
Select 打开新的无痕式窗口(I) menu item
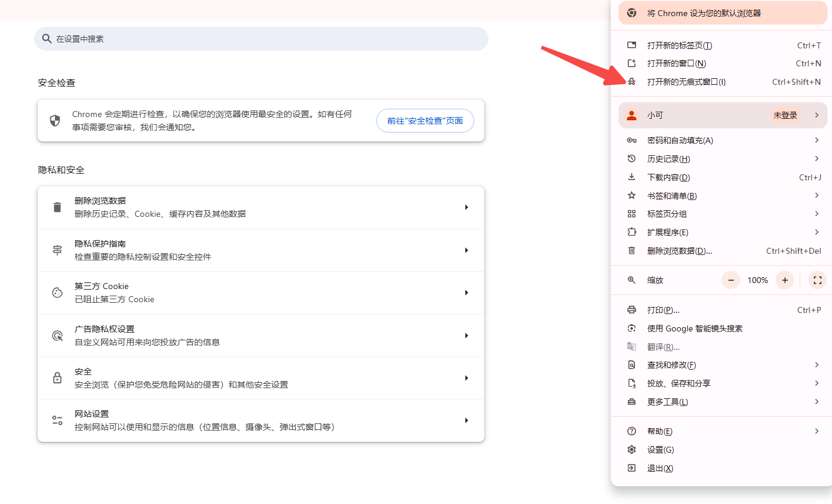click(722, 82)
